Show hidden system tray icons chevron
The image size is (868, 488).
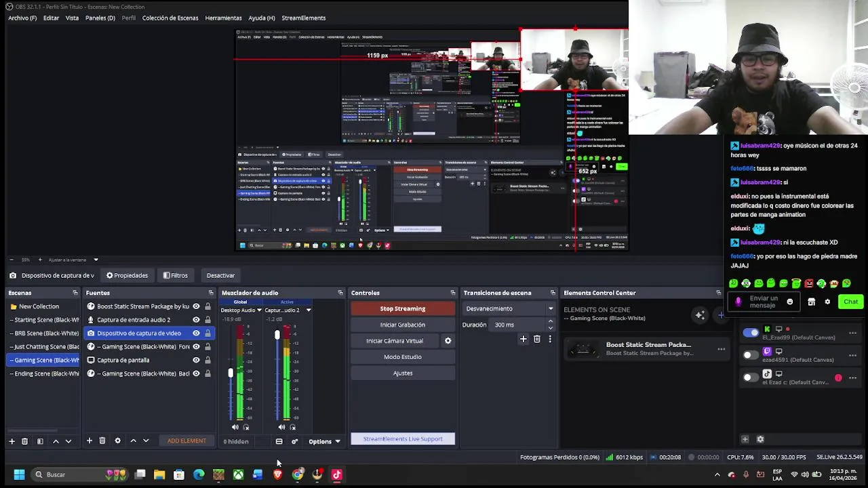coord(717,474)
